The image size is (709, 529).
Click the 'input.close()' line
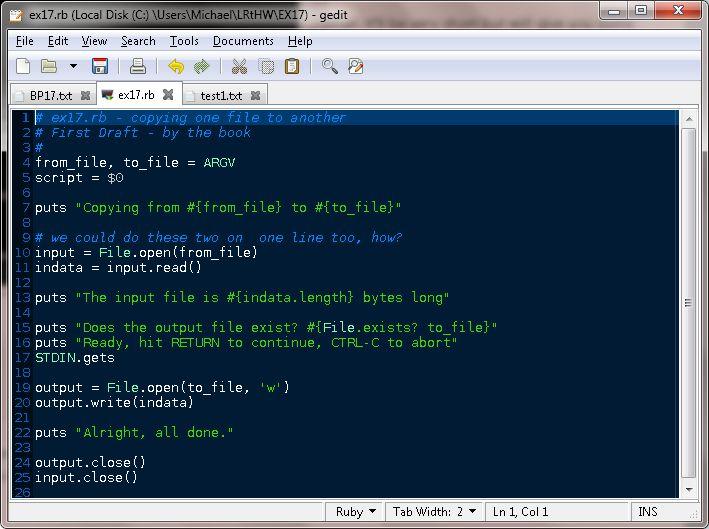click(x=86, y=477)
